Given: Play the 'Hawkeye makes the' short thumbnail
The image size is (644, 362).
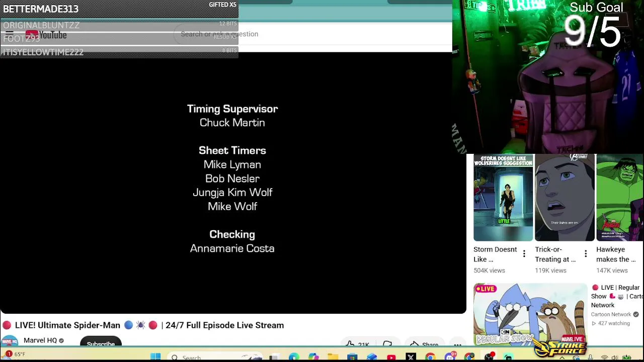Looking at the screenshot, I should click(x=620, y=198).
